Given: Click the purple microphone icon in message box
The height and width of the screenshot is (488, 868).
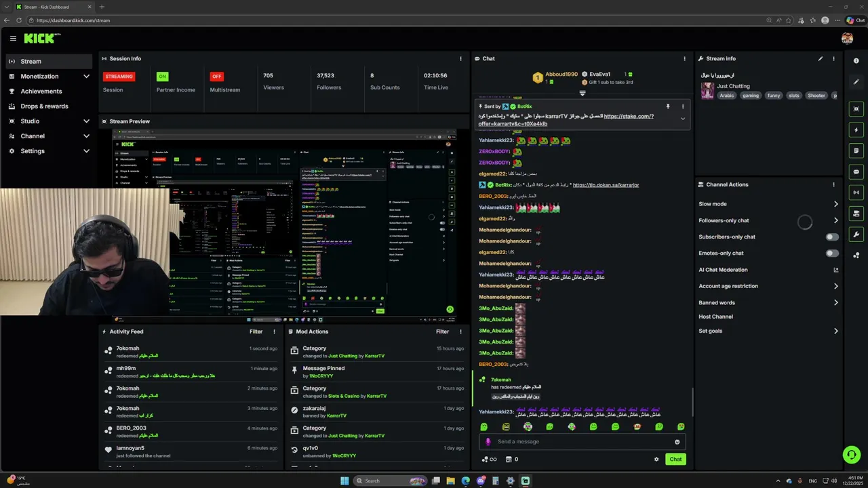Looking at the screenshot, I should pos(488,442).
